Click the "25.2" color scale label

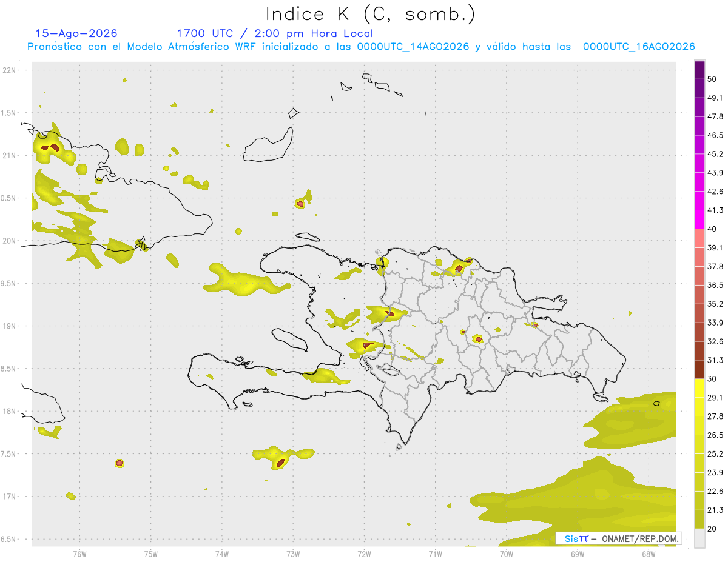(715, 454)
